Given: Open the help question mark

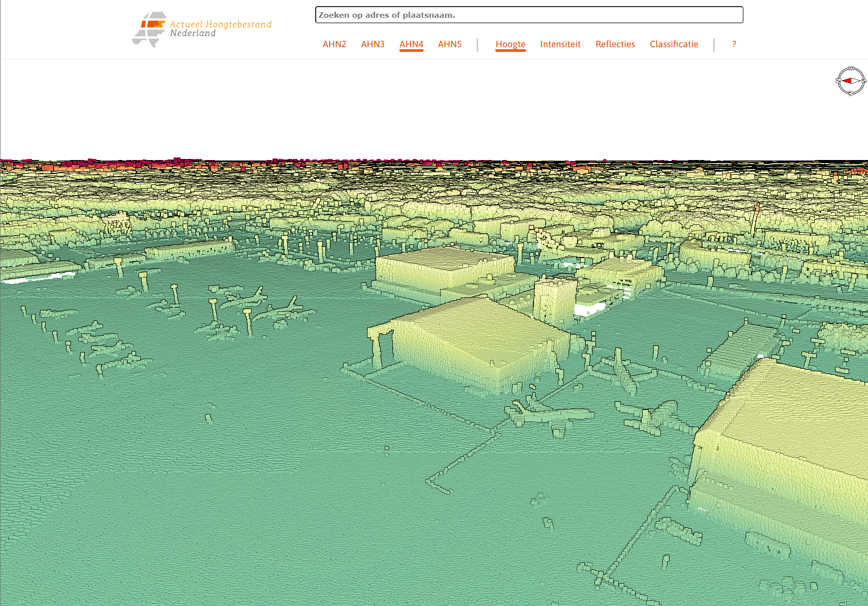Looking at the screenshot, I should (733, 44).
